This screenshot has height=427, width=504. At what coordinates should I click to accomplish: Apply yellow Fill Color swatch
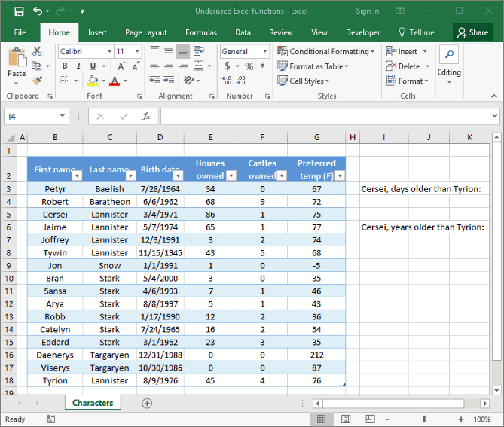93,81
